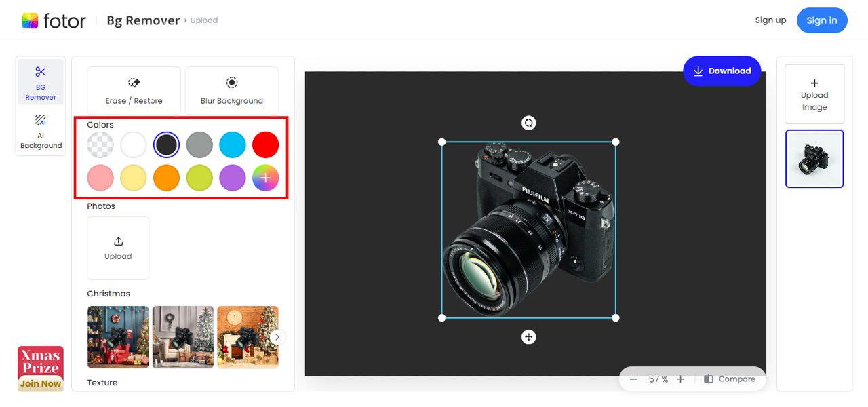Open the custom color picker swatch
The width and height of the screenshot is (868, 407).
[x=265, y=178]
